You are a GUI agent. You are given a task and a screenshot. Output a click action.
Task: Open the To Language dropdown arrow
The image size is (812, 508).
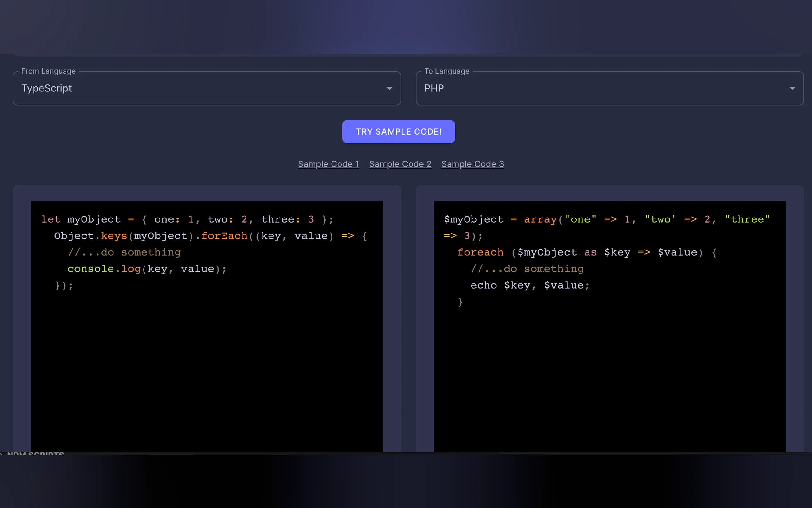[792, 88]
